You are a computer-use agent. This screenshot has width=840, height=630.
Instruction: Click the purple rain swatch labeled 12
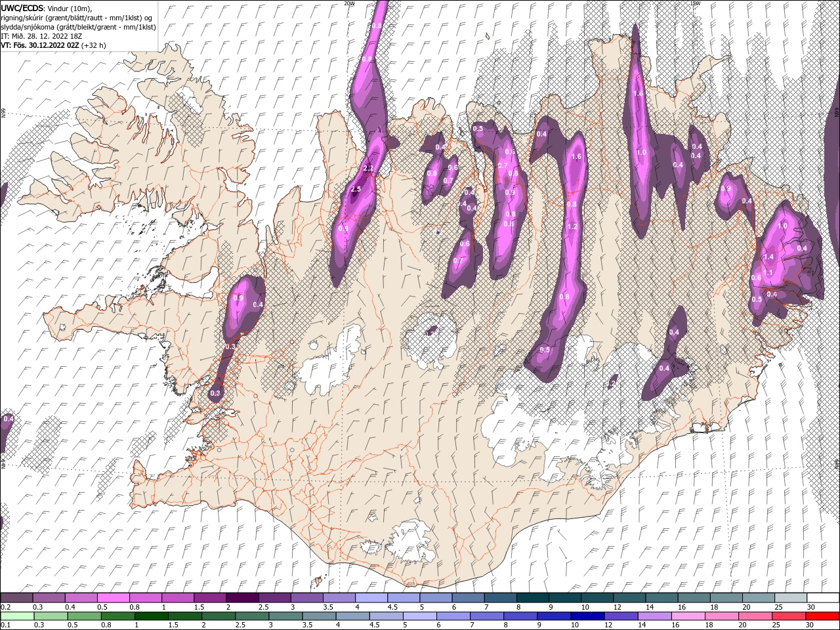620,616
